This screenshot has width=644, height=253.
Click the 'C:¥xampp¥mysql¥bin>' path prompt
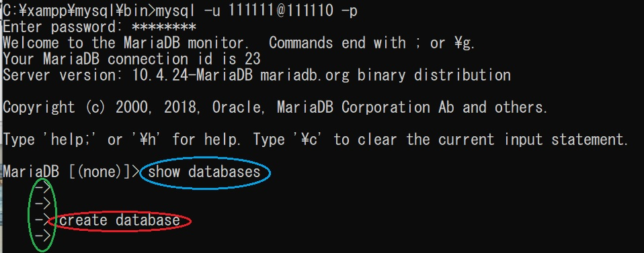(79, 11)
